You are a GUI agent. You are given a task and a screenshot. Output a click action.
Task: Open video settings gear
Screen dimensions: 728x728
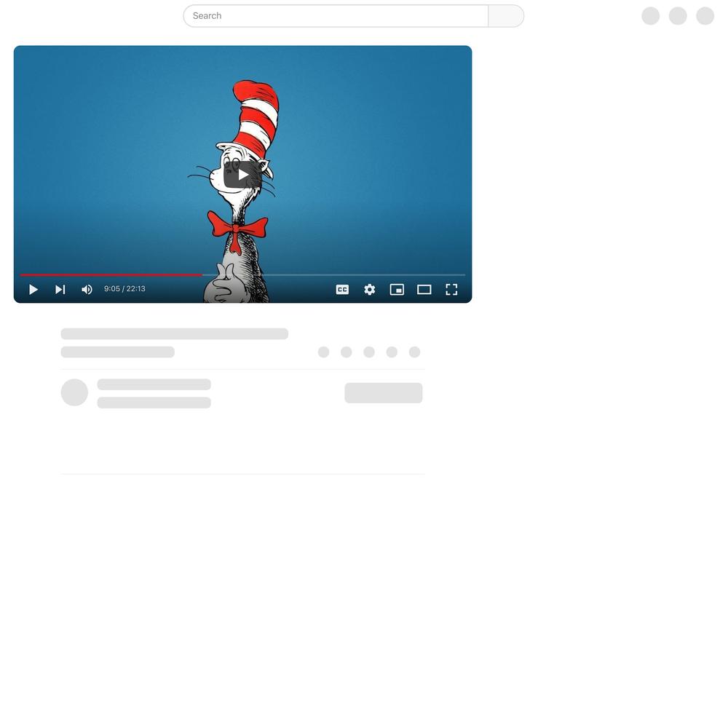click(x=370, y=290)
